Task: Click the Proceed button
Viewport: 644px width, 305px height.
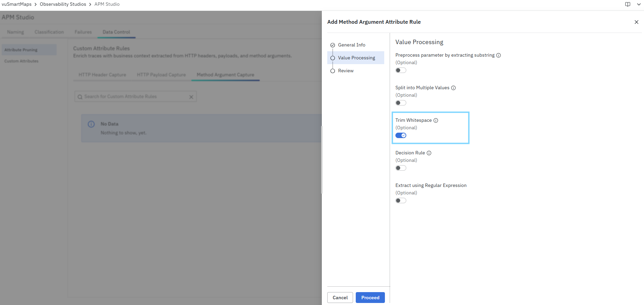Action: [370, 298]
